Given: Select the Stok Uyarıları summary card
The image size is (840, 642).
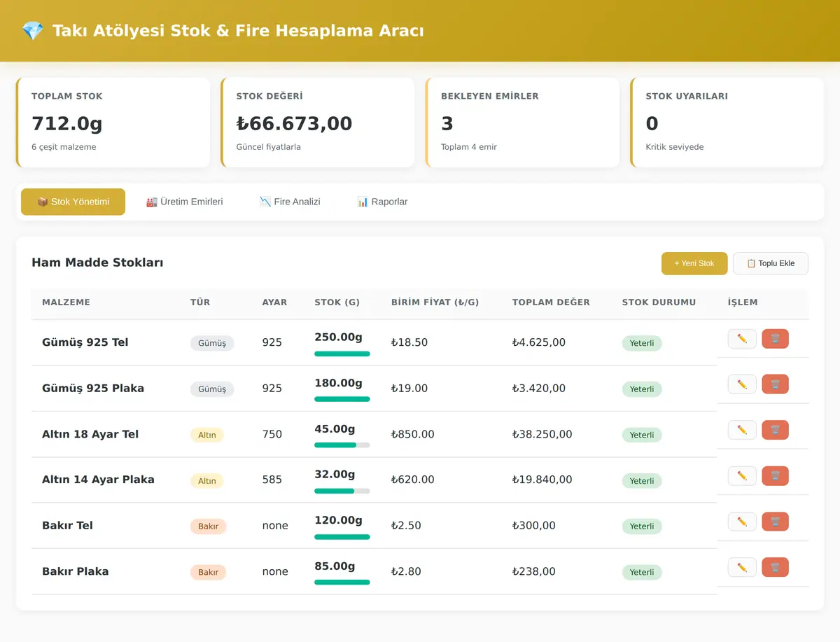Looking at the screenshot, I should click(727, 123).
